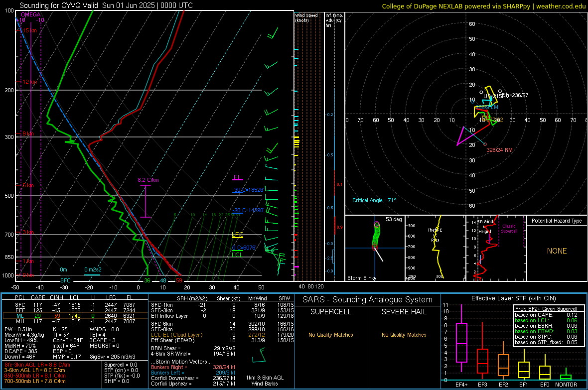This screenshot has width=588, height=390.
Task: Click the 'Inf. Temp. Adv.' panel header
Action: tap(334, 20)
